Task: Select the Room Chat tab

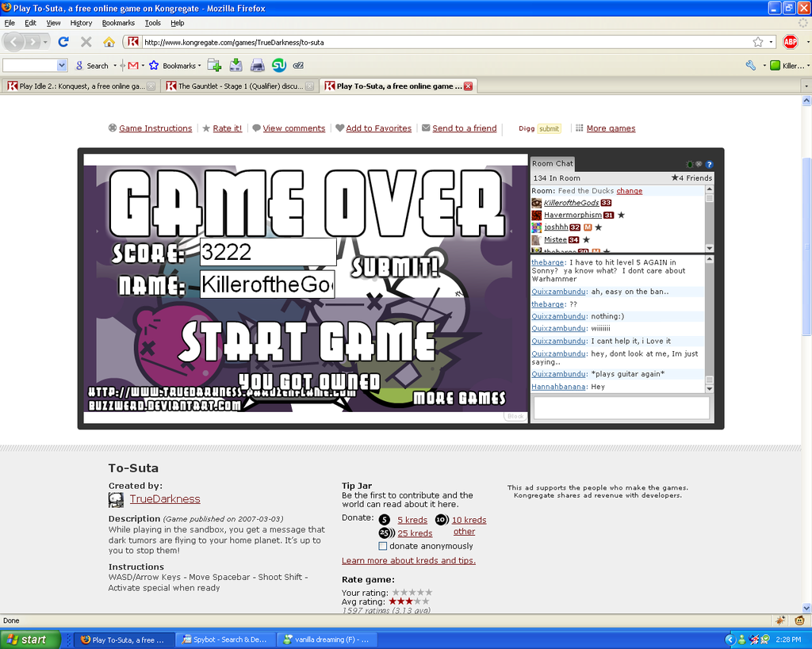Action: [x=552, y=163]
